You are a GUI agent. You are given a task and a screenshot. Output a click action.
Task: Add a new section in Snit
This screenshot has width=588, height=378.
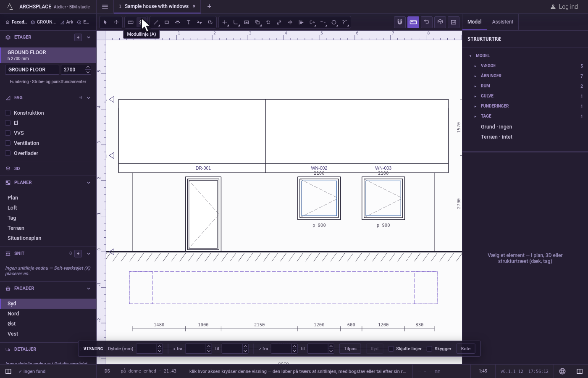pyautogui.click(x=78, y=254)
